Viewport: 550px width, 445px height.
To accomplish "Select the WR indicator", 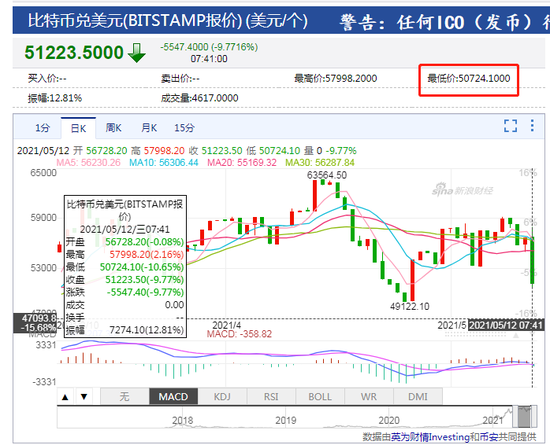I will (369, 397).
